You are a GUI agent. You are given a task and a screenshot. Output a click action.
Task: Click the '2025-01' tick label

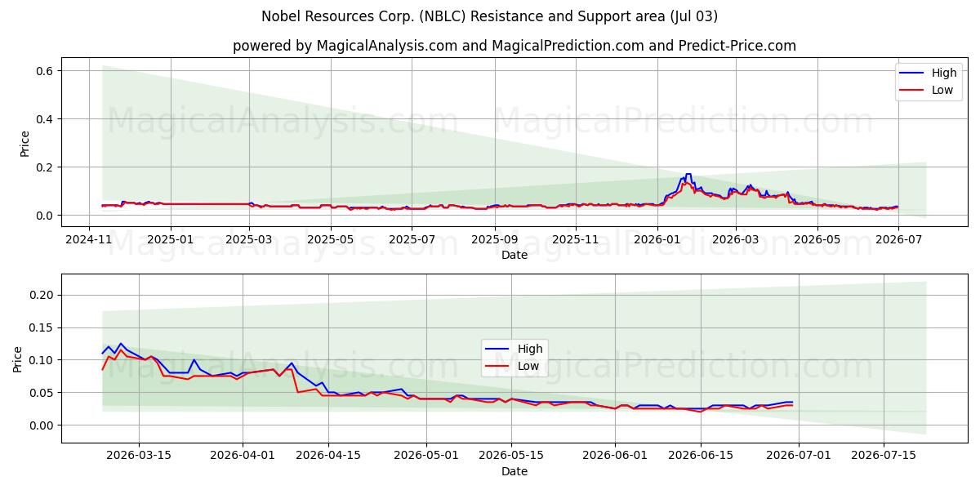pyautogui.click(x=170, y=239)
